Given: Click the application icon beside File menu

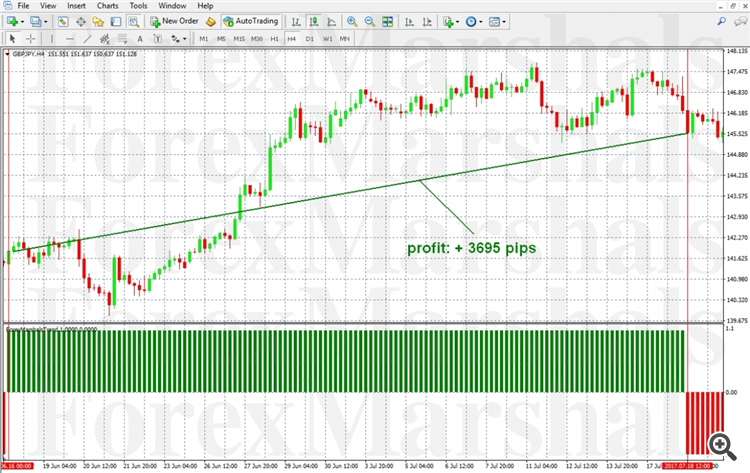Looking at the screenshot, I should (7, 6).
